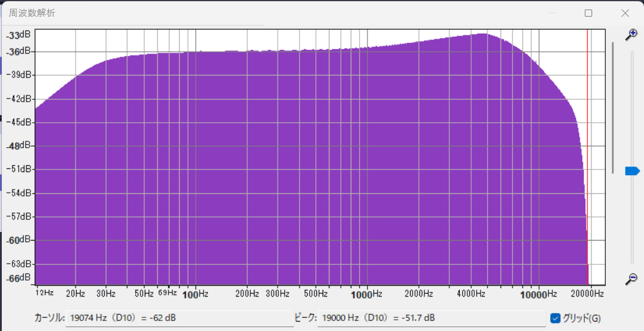Click the 20000Hz label on frequency axis
The height and width of the screenshot is (331, 644).
coord(589,294)
